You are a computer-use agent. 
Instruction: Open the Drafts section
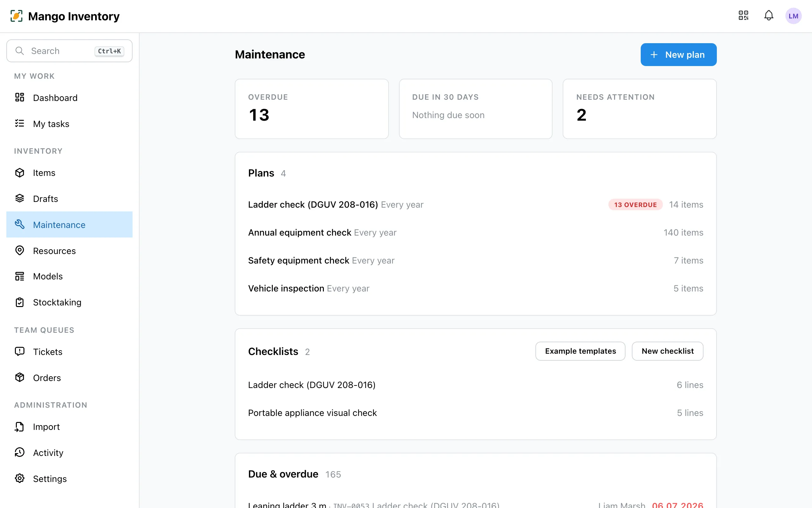69,198
